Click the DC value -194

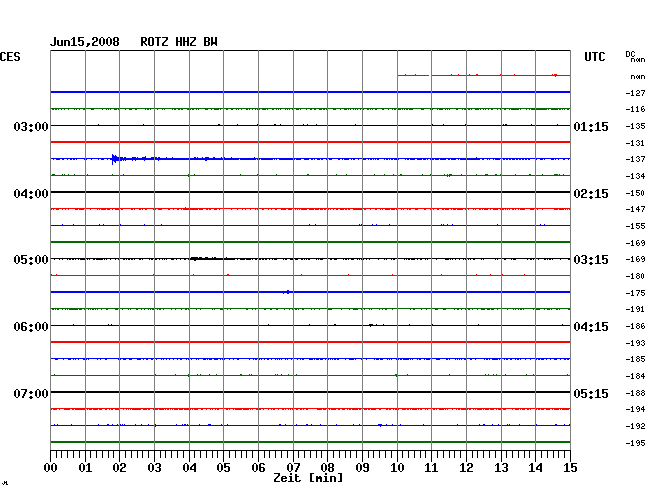635,409
